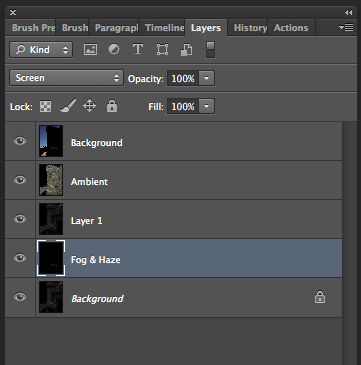Open the Kind filter type dropdown
Viewport: 361px width, 365px height.
tap(41, 50)
